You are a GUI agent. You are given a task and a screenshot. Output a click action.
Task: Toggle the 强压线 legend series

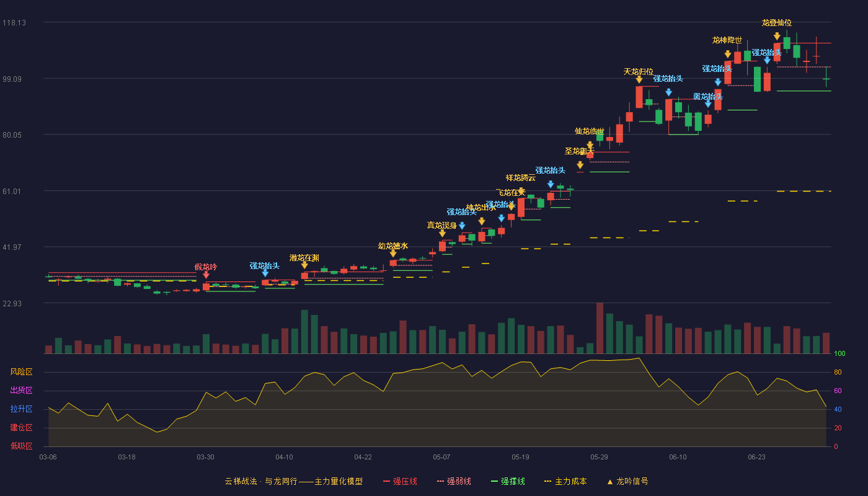click(x=401, y=481)
